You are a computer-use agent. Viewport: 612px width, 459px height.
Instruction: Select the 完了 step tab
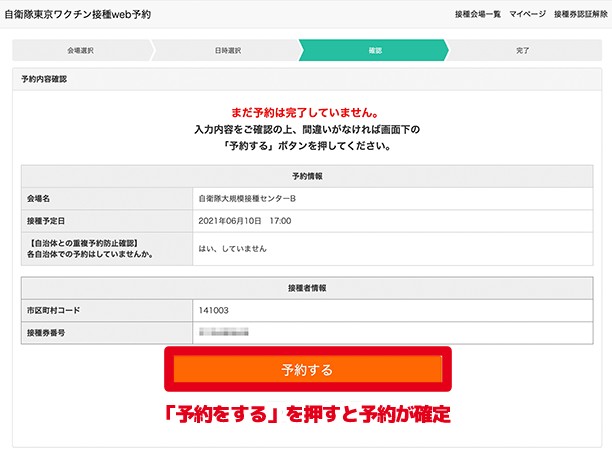(523, 50)
